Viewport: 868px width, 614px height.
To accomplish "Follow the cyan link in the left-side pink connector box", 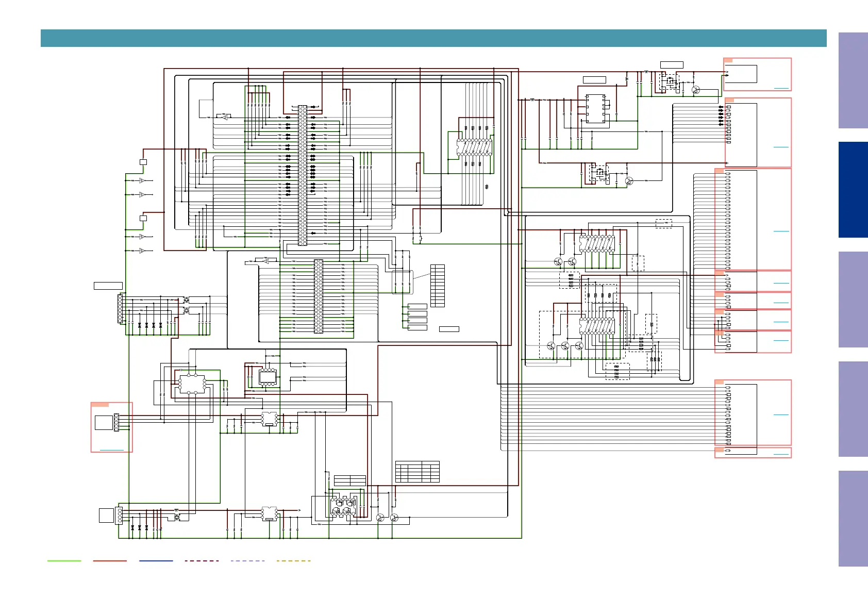I will coord(112,450).
